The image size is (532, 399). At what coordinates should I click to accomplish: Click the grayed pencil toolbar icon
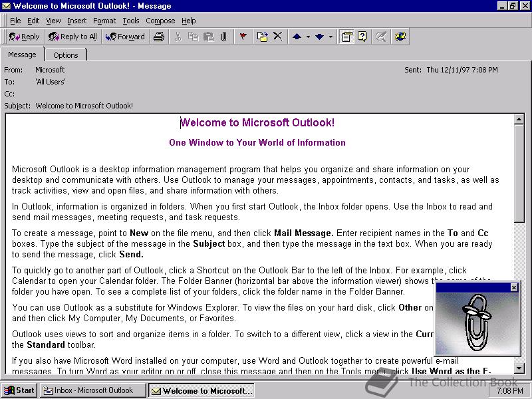(x=380, y=37)
